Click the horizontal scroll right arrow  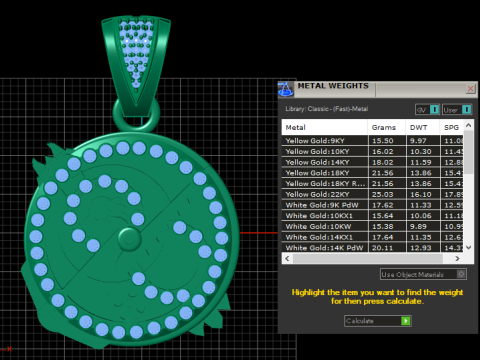(x=457, y=258)
